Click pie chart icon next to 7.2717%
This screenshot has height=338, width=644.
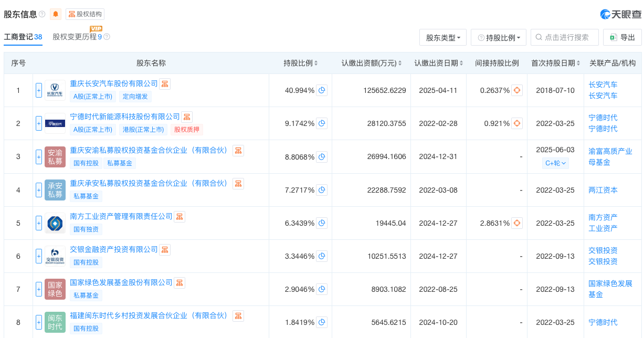[x=322, y=190]
